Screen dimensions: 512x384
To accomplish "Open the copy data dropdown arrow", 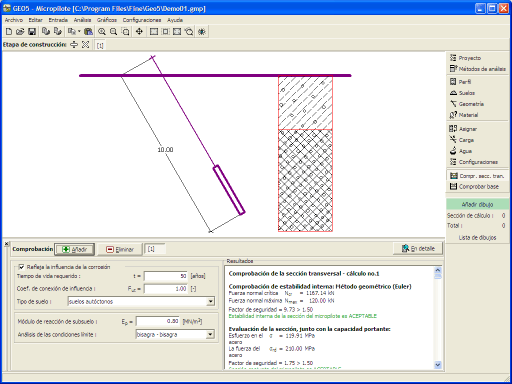I will coord(79,32).
